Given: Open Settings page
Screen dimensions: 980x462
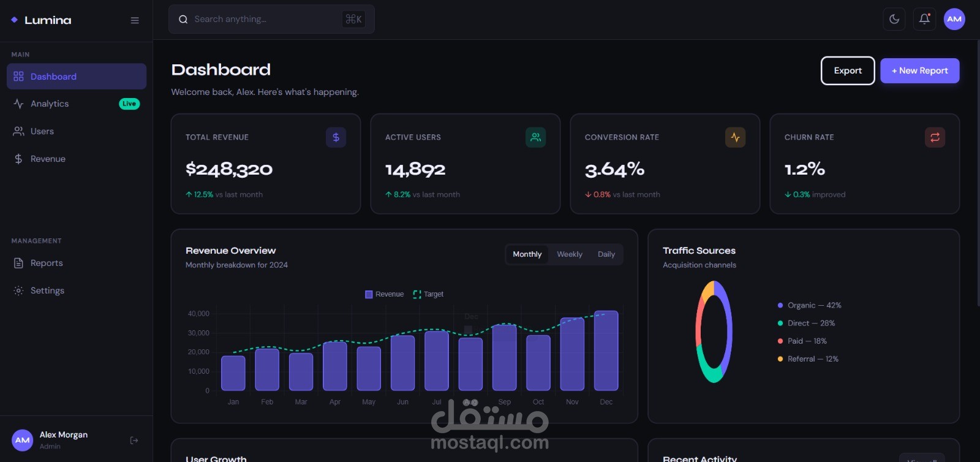Looking at the screenshot, I should pos(77,290).
